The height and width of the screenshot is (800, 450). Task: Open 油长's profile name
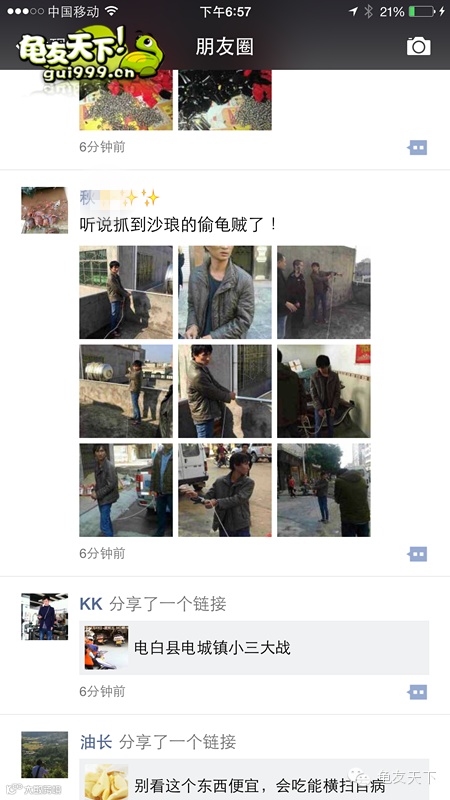click(x=96, y=742)
